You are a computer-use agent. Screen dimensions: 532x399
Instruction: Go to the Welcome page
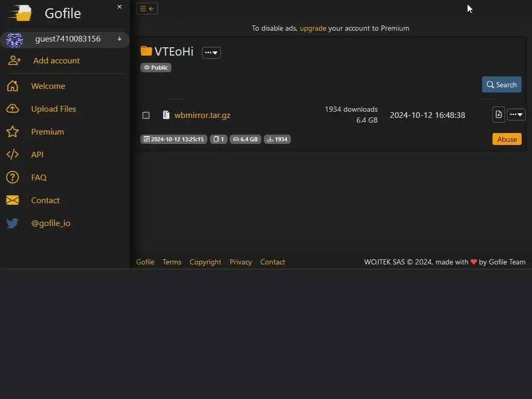click(48, 86)
